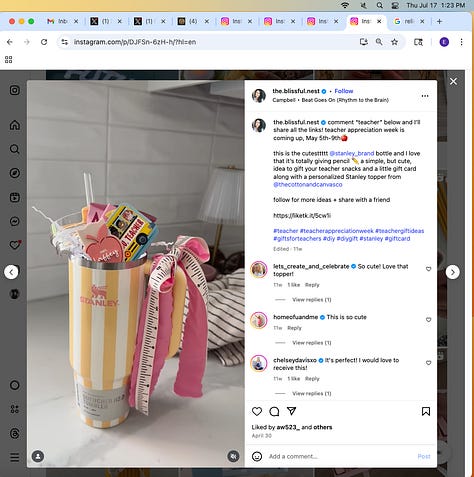
Task: Open emoji picker in comment box
Action: click(x=257, y=456)
